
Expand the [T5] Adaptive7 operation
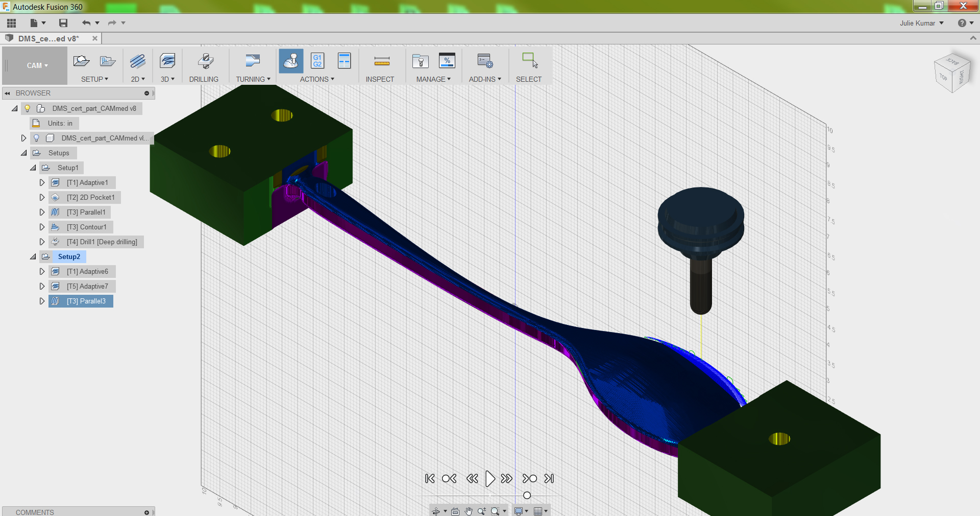[42, 286]
